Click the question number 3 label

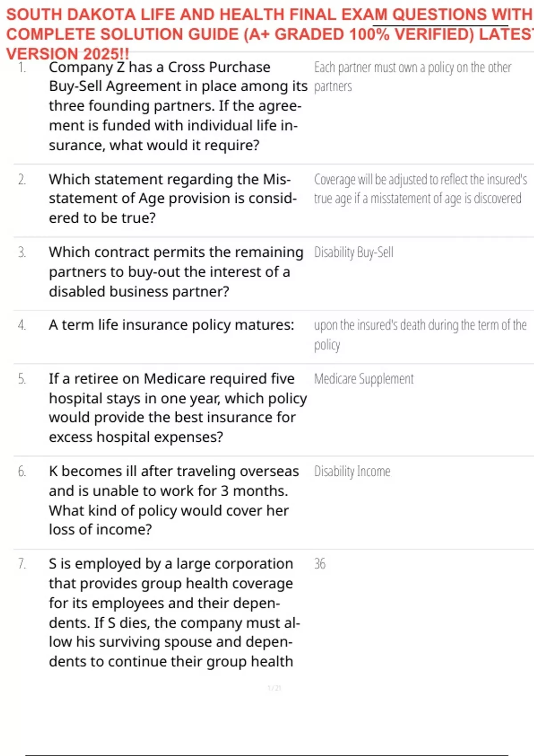pos(22,253)
